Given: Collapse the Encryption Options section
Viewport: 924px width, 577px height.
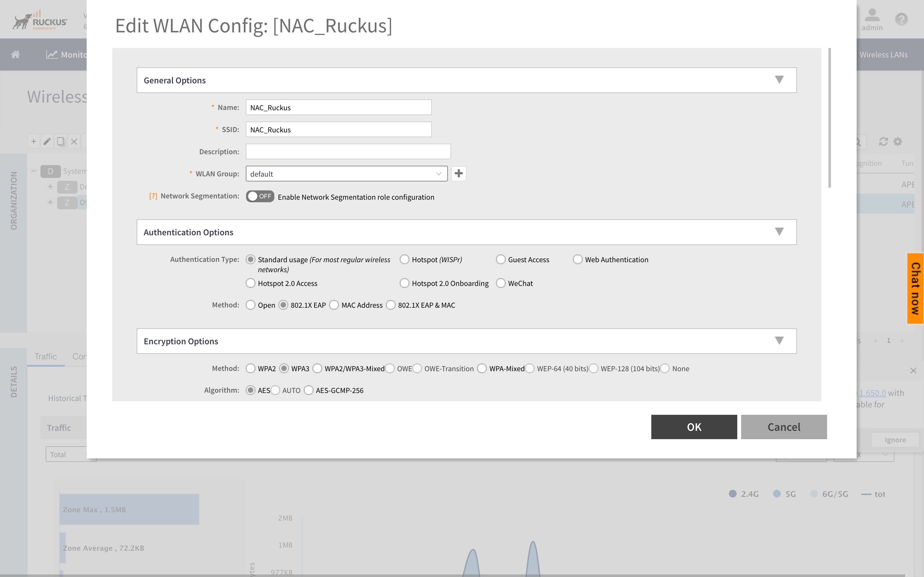Looking at the screenshot, I should pyautogui.click(x=779, y=340).
